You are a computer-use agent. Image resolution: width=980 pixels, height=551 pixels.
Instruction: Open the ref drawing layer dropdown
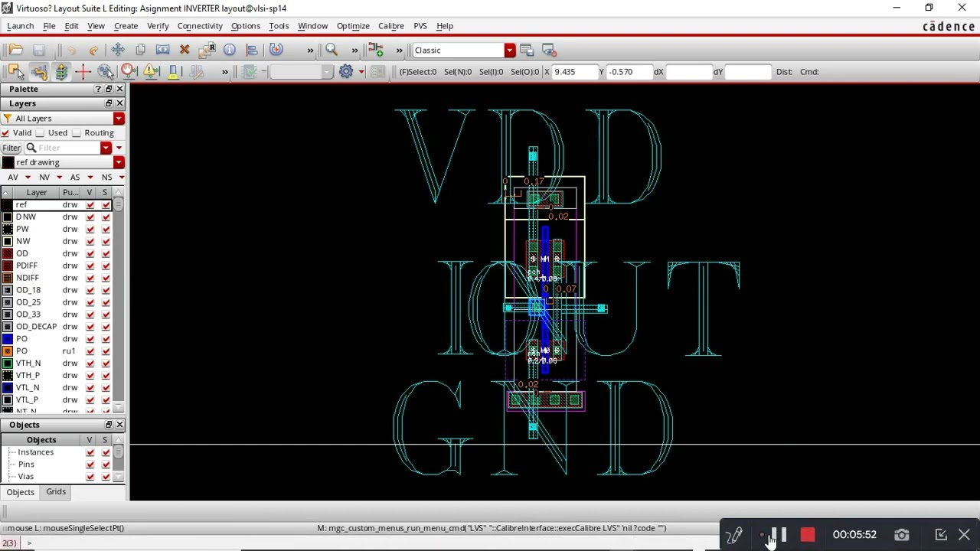(x=119, y=162)
